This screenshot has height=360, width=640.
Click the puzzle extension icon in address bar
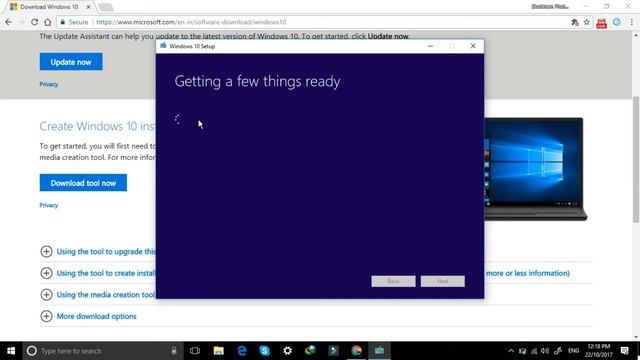point(575,22)
